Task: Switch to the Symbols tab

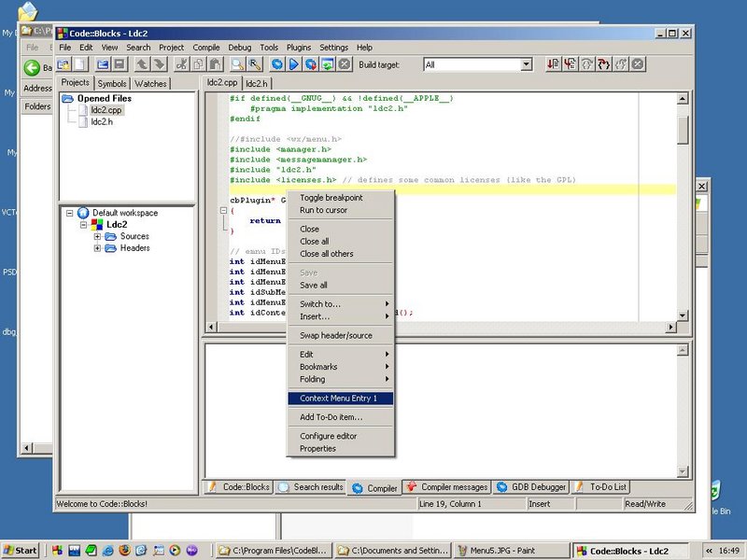Action: click(x=112, y=84)
